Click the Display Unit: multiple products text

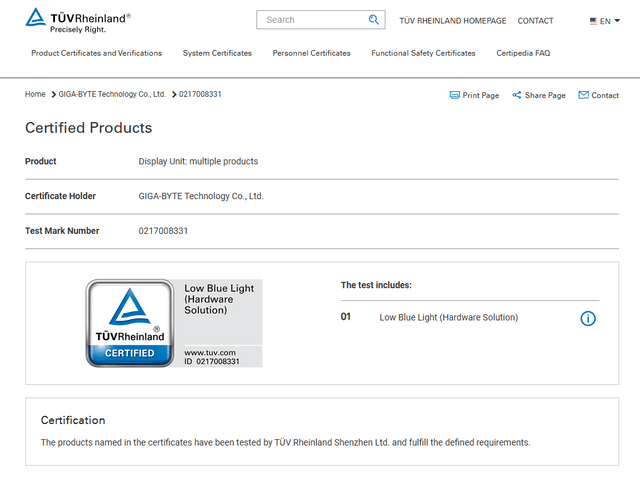tap(198, 162)
